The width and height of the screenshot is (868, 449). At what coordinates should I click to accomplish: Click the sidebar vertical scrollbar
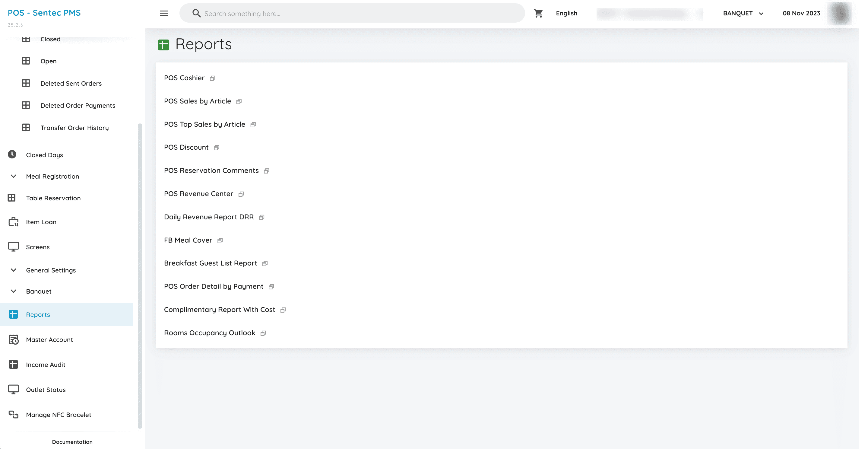(x=140, y=276)
